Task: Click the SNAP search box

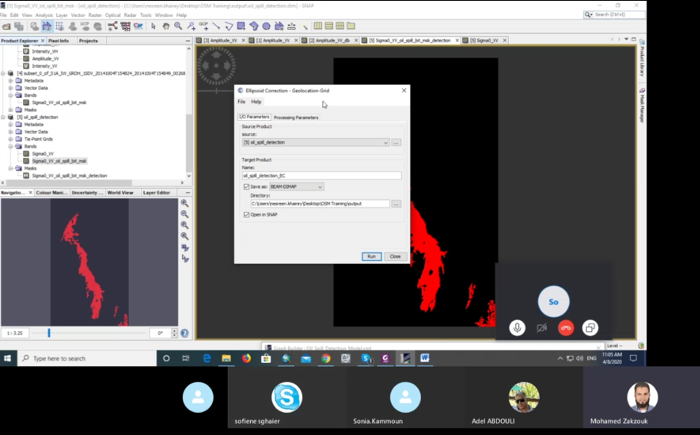Action: tap(614, 15)
